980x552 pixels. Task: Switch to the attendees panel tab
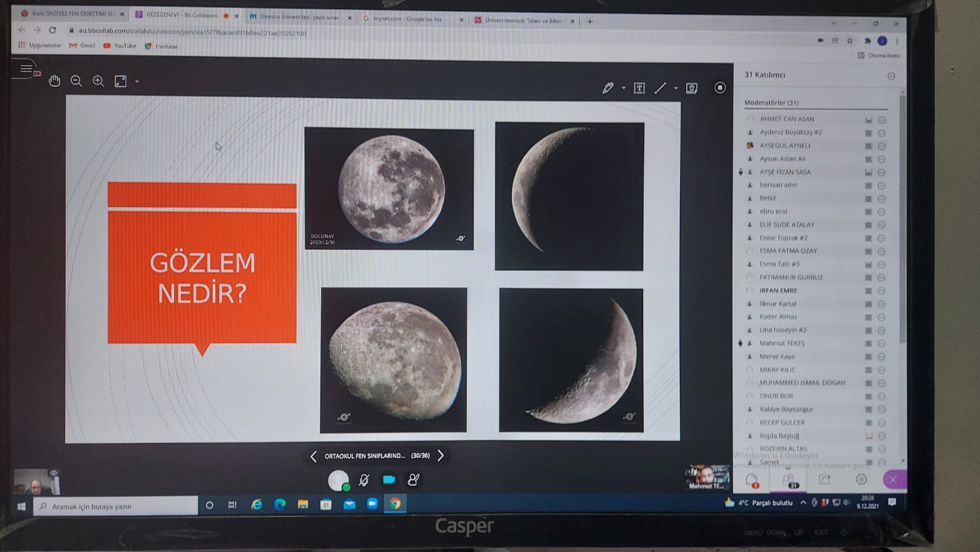[x=789, y=480]
